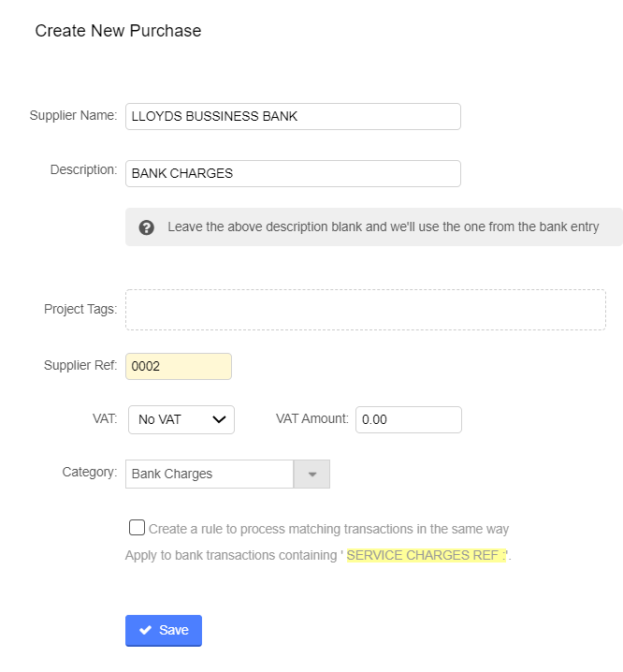Click inside the Project Tags box
Screen dimensions: 623x672
(365, 309)
